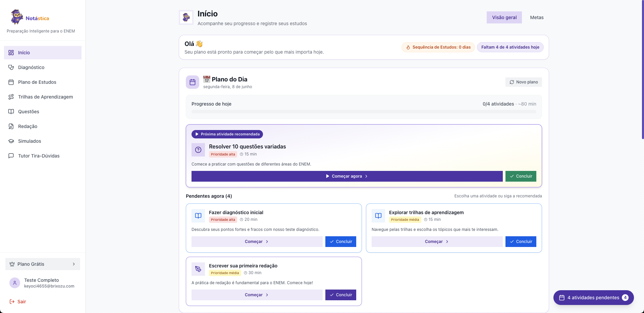The width and height of the screenshot is (644, 313).
Task: Start Escrever sua primeira redação
Action: click(x=257, y=295)
